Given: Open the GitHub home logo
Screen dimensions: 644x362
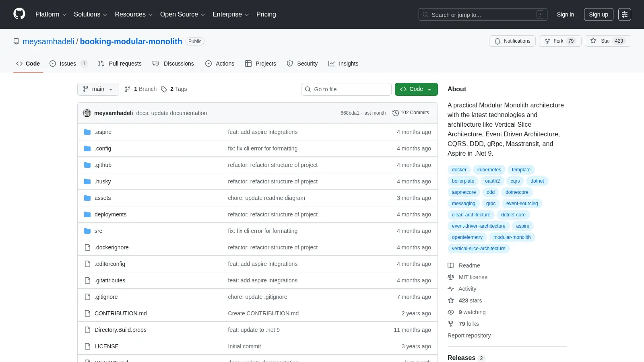Looking at the screenshot, I should (x=19, y=14).
